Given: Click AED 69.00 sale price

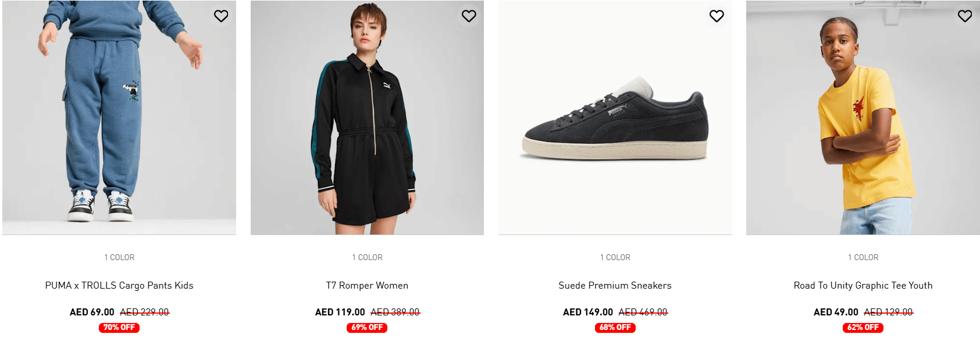Looking at the screenshot, I should pyautogui.click(x=92, y=312).
